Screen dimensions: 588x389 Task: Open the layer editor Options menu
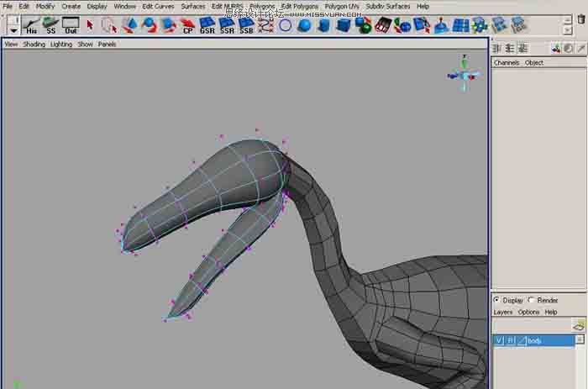528,312
